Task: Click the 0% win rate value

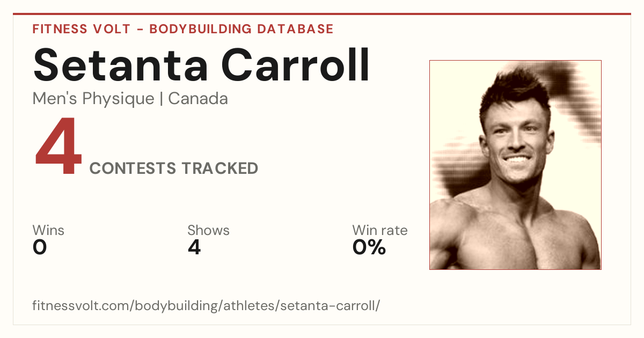Action: [x=369, y=247]
